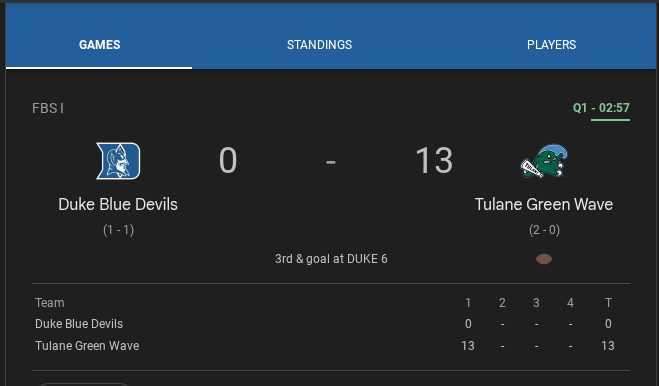Click the 3rd & goal at DUKE 6 text
The width and height of the screenshot is (659, 386).
tap(331, 259)
